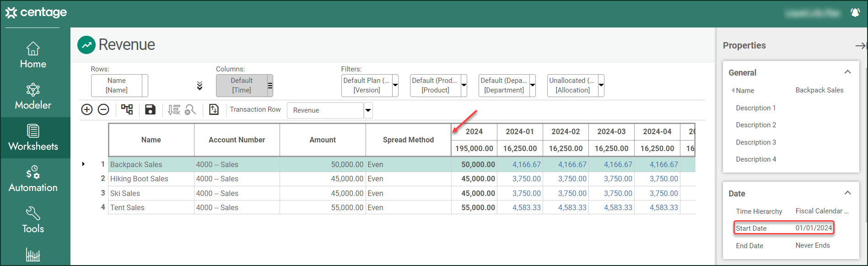868x266 pixels.
Task: Click the End Date value Never Ends
Action: pos(813,245)
